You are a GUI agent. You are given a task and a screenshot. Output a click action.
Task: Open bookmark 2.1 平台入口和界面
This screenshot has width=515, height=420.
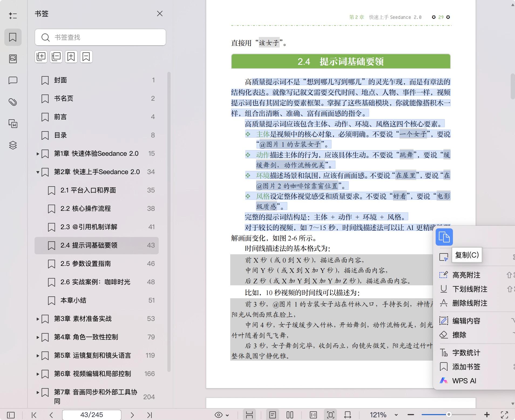point(97,190)
